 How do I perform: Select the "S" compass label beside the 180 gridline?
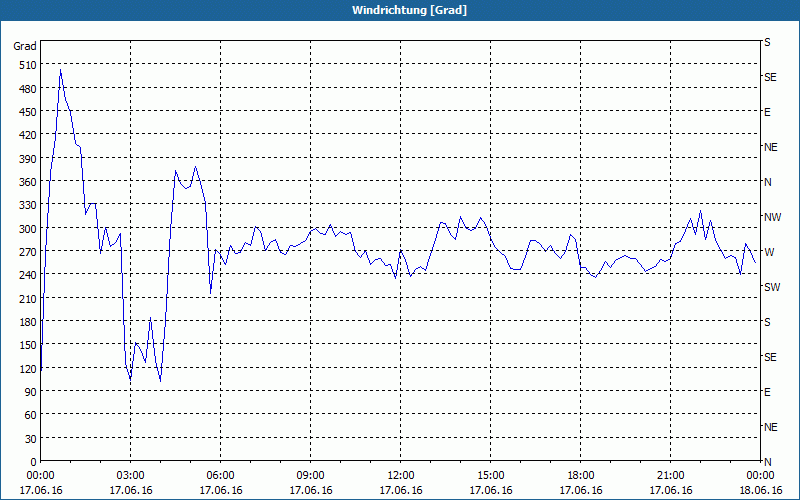coord(767,322)
